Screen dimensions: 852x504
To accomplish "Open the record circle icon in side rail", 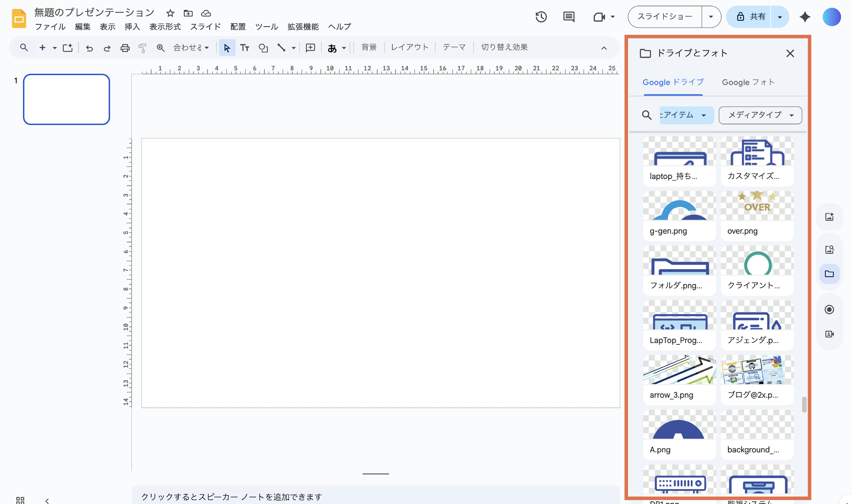I will (x=829, y=309).
